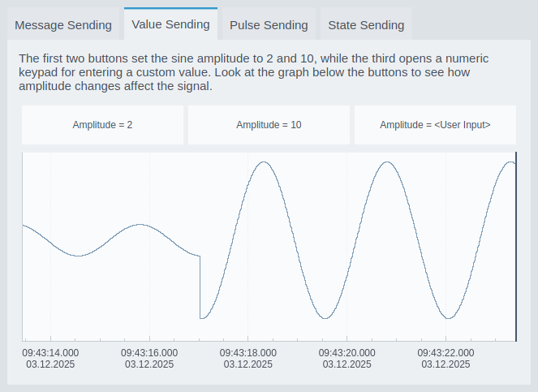Click the 09:43:16.000 time axis label
This screenshot has width=538, height=392.
149,359
